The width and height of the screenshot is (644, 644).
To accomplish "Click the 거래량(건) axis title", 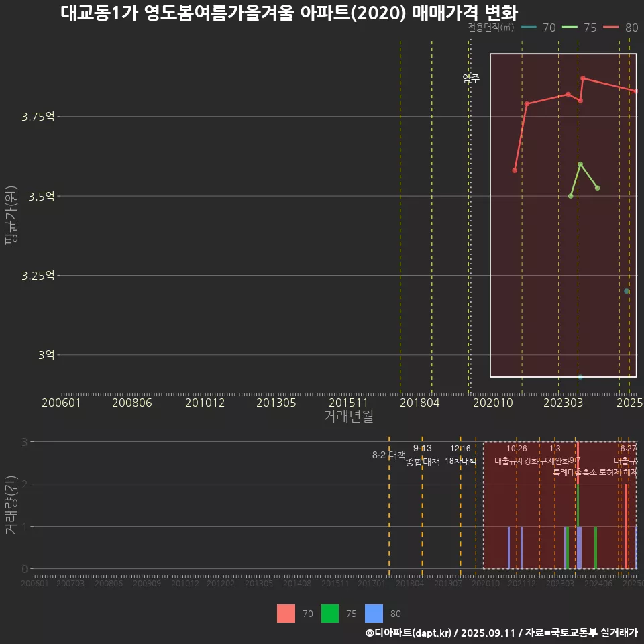I will pyautogui.click(x=11, y=505).
